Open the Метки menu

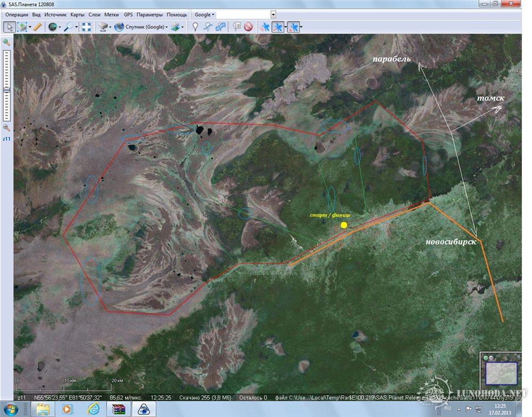pyautogui.click(x=112, y=15)
